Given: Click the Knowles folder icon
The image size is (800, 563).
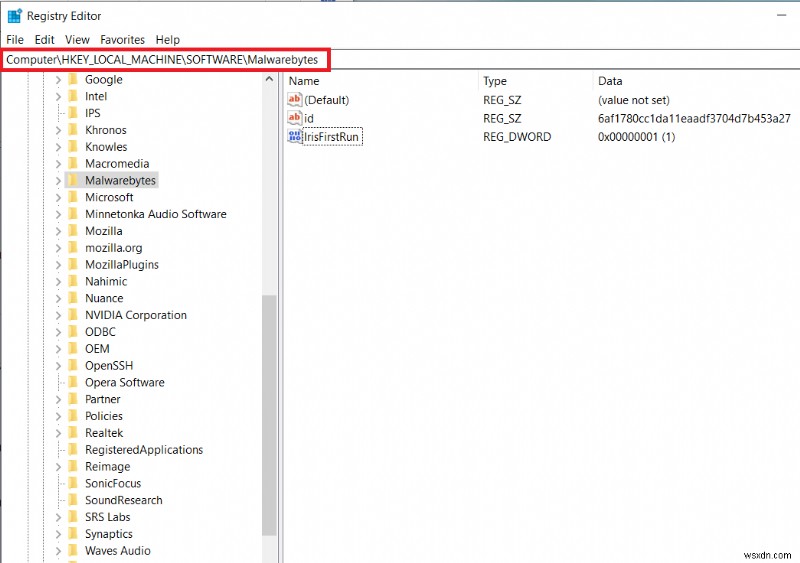Looking at the screenshot, I should point(73,146).
